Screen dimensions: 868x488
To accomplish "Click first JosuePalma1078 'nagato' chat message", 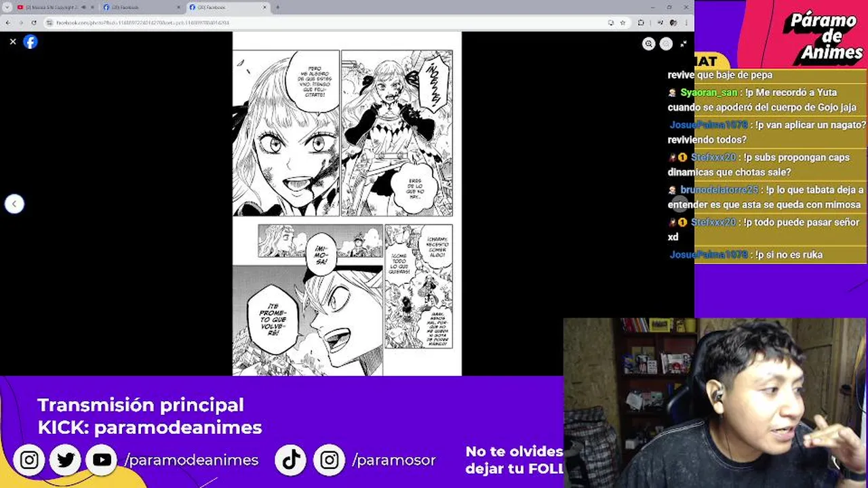I will (767, 132).
